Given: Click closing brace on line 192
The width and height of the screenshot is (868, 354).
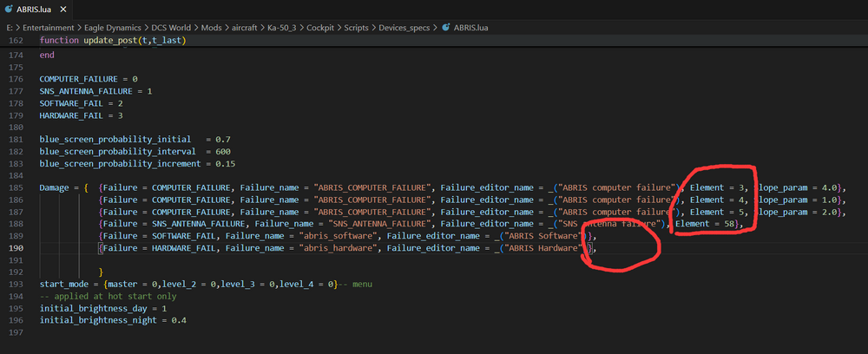Looking at the screenshot, I should click(x=100, y=272).
